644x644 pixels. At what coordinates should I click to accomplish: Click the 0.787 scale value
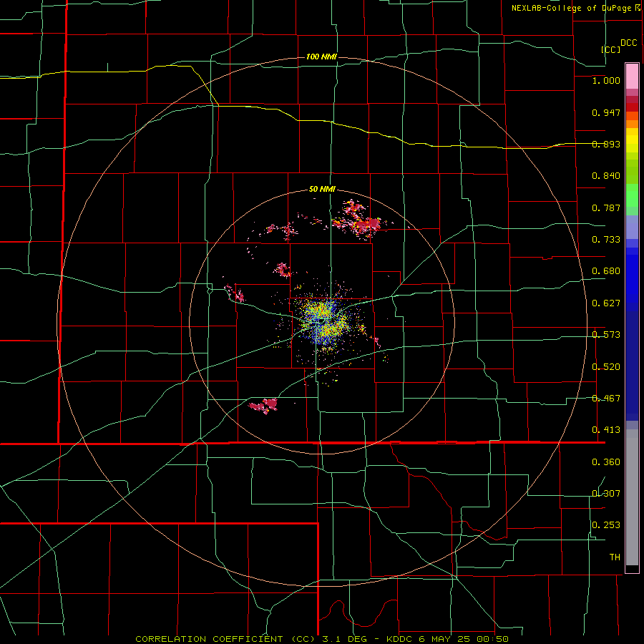[606, 208]
